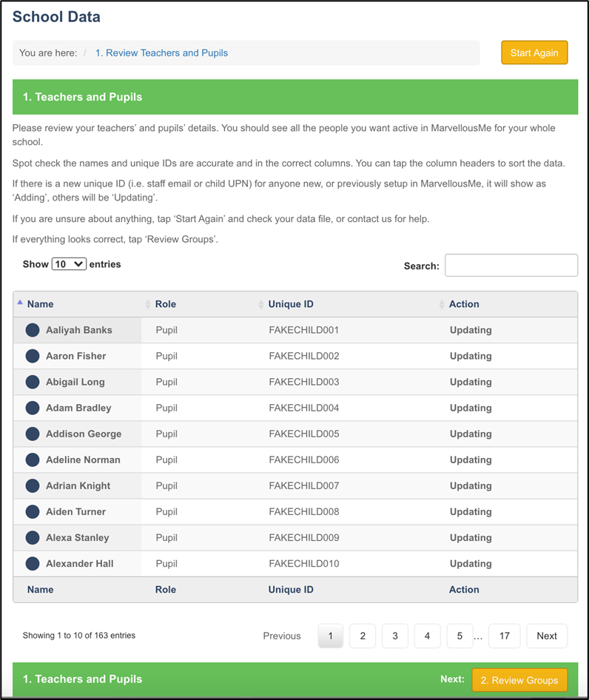Toggle sort order on the Name column header
This screenshot has width=589, height=700.
click(40, 304)
